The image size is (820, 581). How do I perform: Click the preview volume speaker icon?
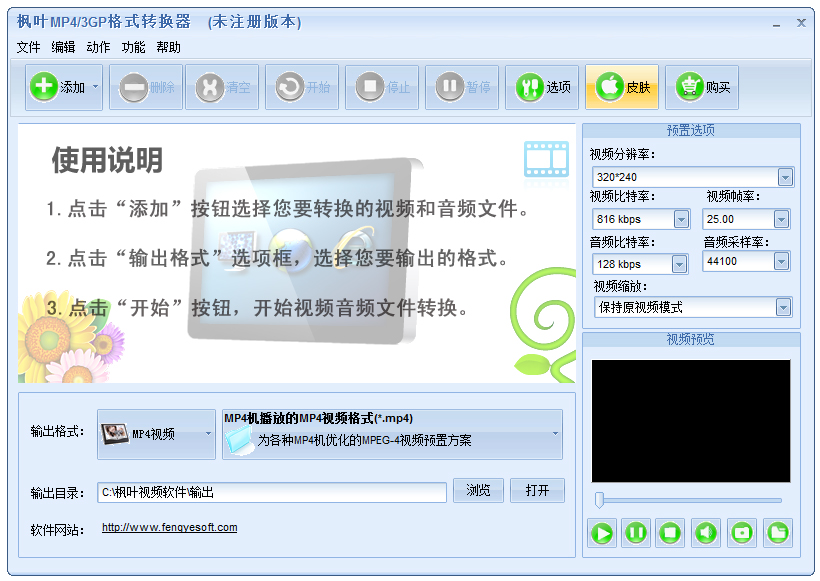[705, 533]
